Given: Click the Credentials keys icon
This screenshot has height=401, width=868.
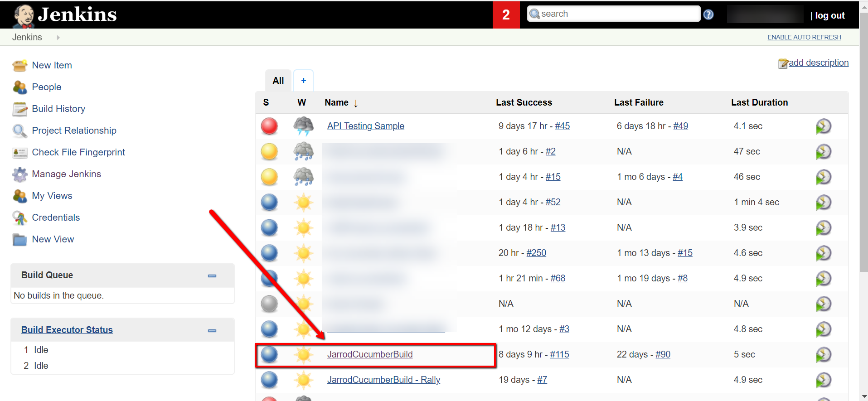Looking at the screenshot, I should click(x=20, y=218).
